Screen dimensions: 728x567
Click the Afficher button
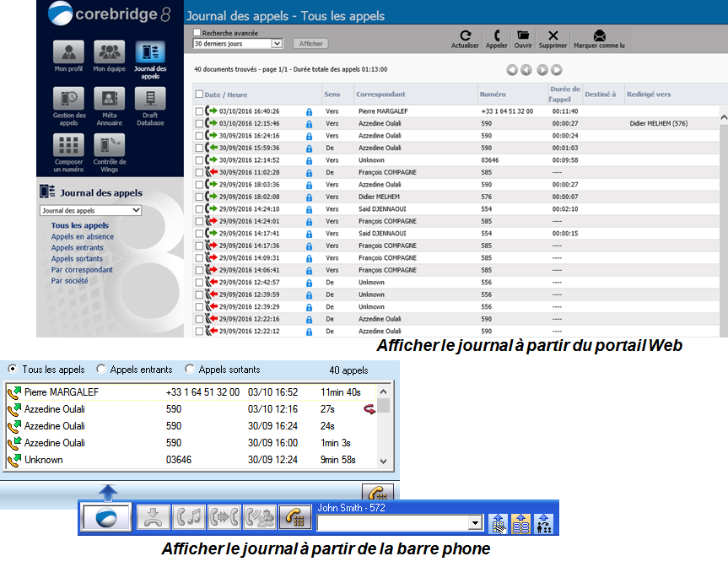coord(310,44)
